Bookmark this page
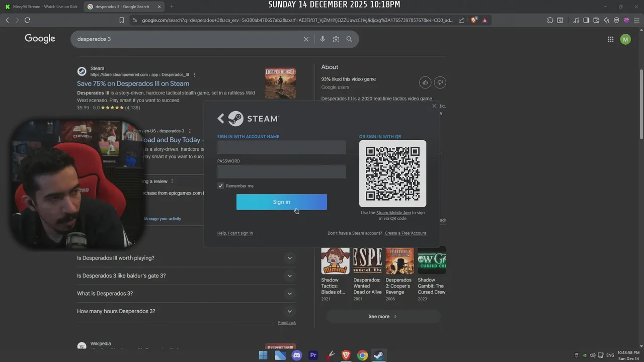 click(122, 20)
